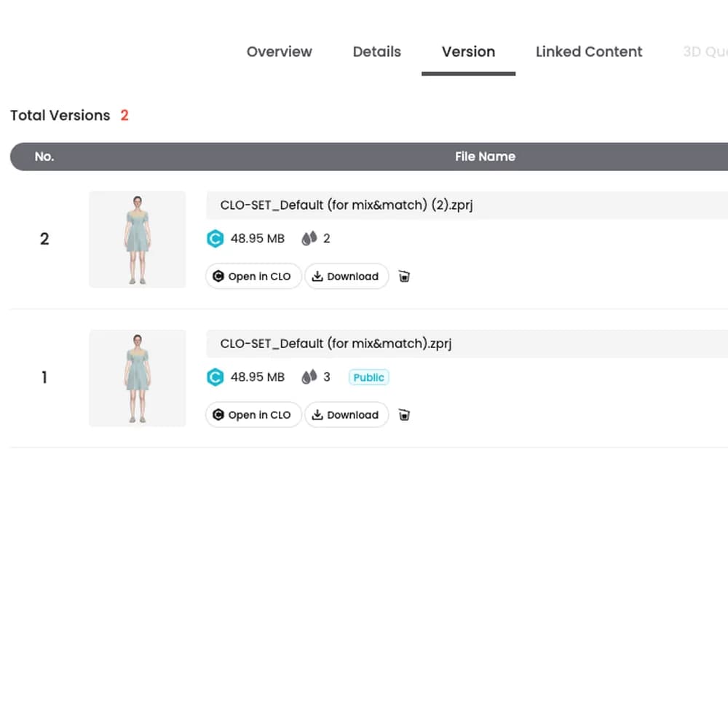The width and height of the screenshot is (728, 728).
Task: Click file name field of version 2
Action: click(467, 205)
